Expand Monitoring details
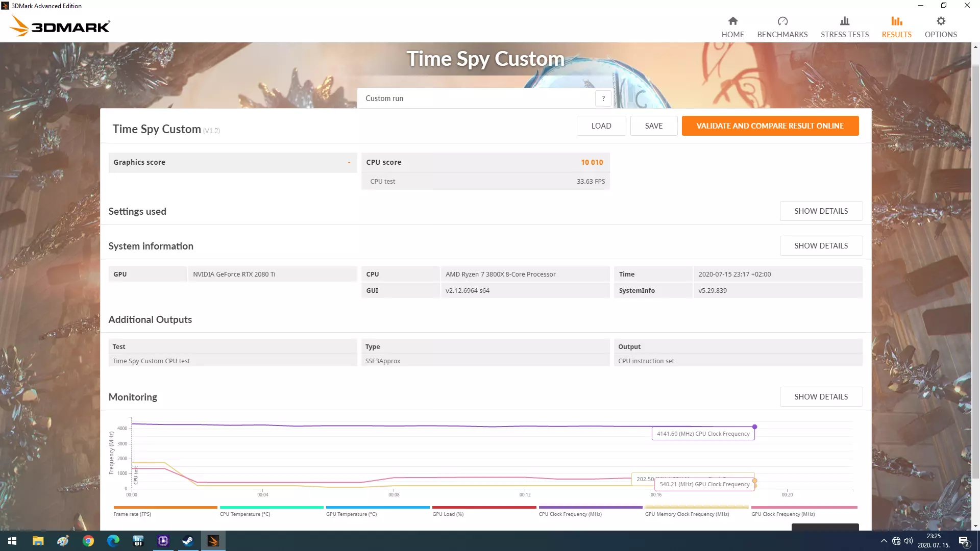 coord(821,397)
